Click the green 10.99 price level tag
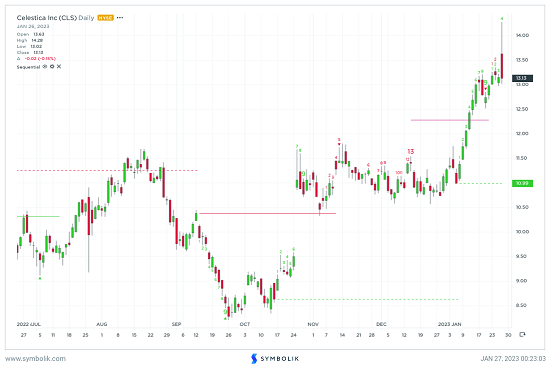 (x=522, y=183)
